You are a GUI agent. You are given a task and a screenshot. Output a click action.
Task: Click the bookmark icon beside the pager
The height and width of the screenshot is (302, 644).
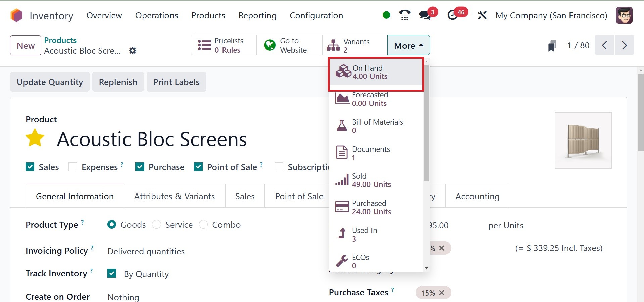click(552, 46)
